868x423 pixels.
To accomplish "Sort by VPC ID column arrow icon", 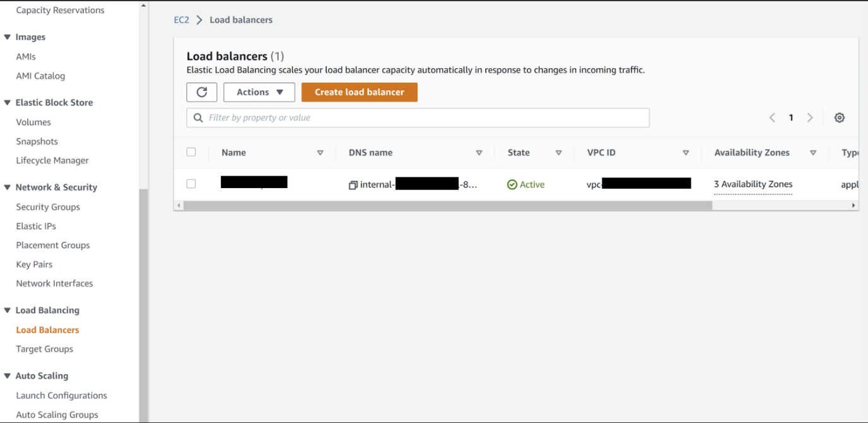I will 686,153.
